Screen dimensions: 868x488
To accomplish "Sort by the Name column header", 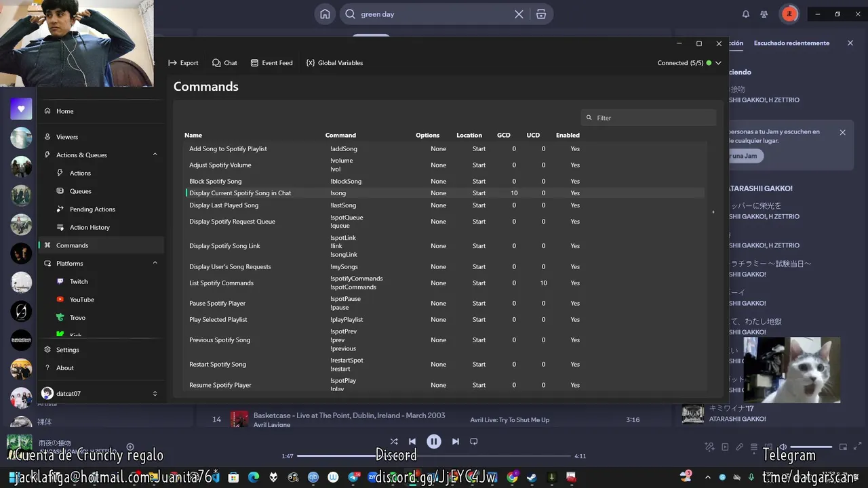I will point(193,135).
